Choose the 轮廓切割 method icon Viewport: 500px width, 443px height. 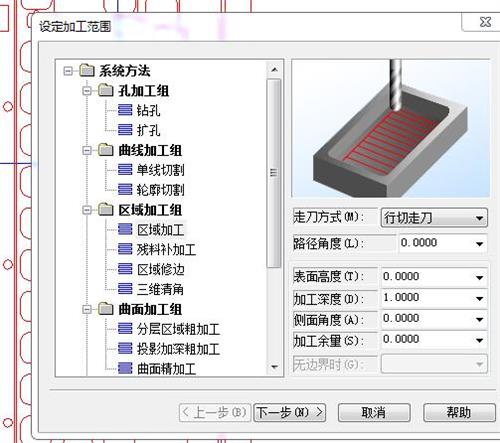[125, 190]
